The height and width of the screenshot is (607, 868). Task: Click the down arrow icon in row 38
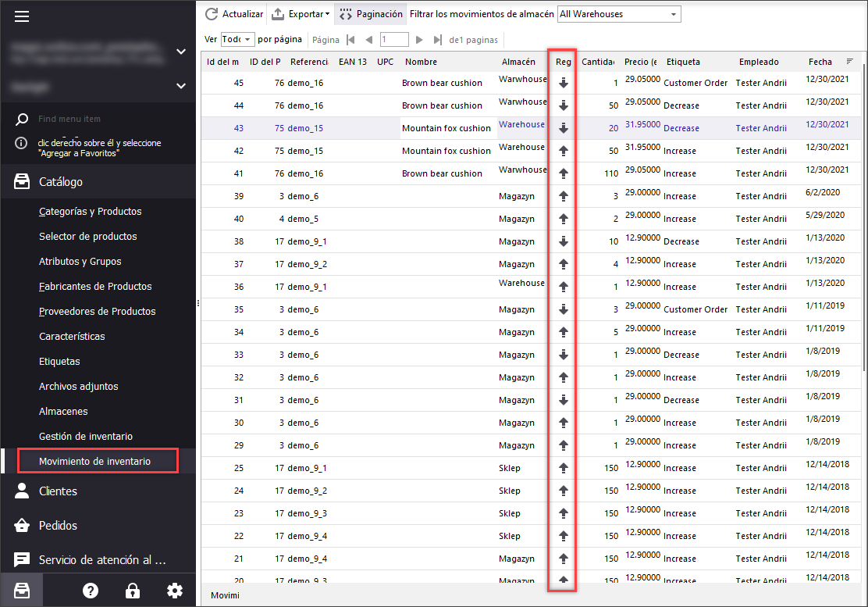point(563,241)
